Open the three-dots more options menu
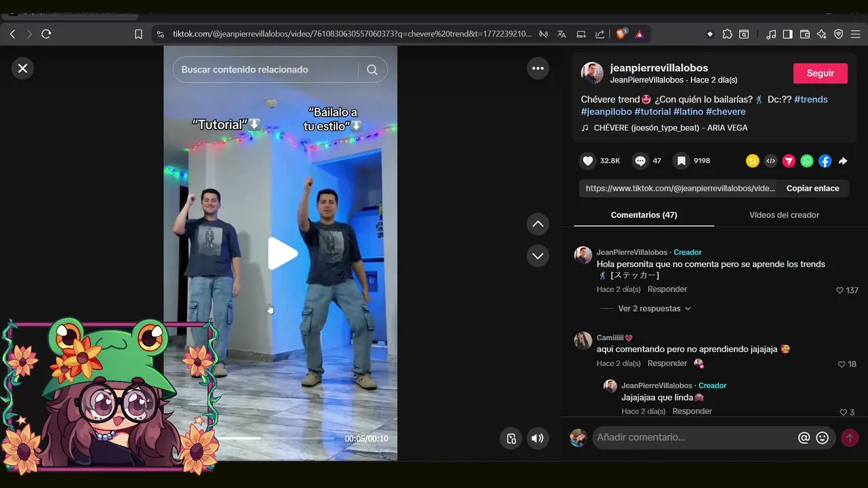The height and width of the screenshot is (488, 868). (x=538, y=68)
